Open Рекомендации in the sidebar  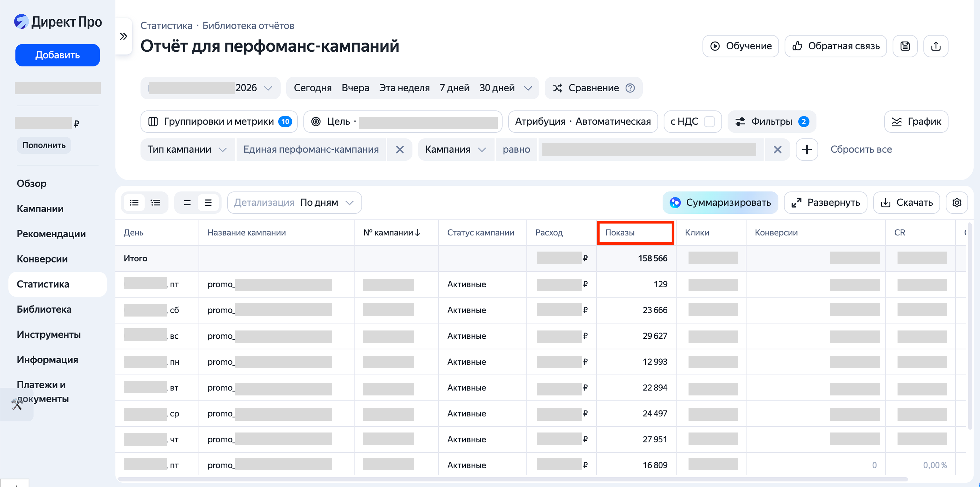point(51,234)
